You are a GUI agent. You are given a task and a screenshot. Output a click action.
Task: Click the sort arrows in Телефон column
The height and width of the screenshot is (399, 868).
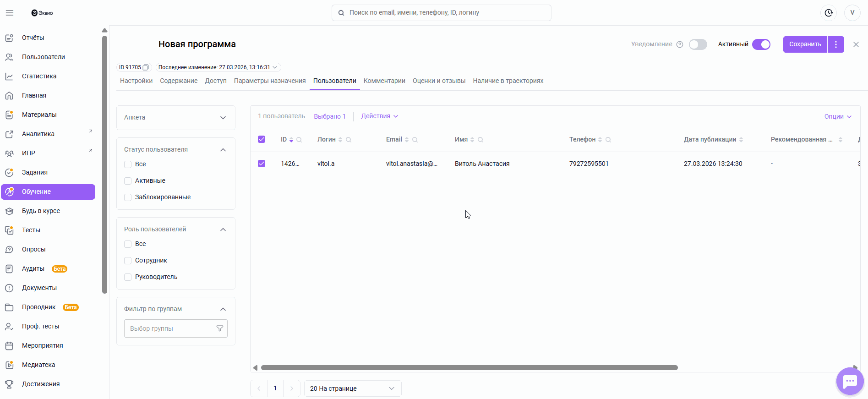[x=600, y=140]
